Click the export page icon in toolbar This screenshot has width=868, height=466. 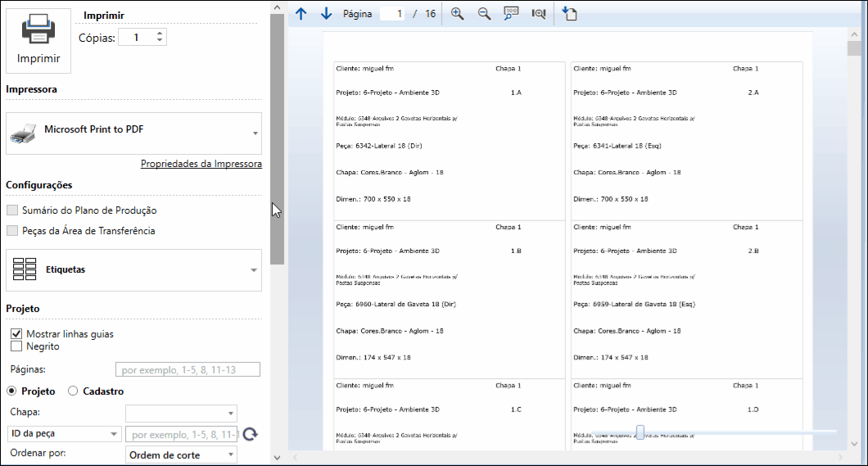coord(570,14)
